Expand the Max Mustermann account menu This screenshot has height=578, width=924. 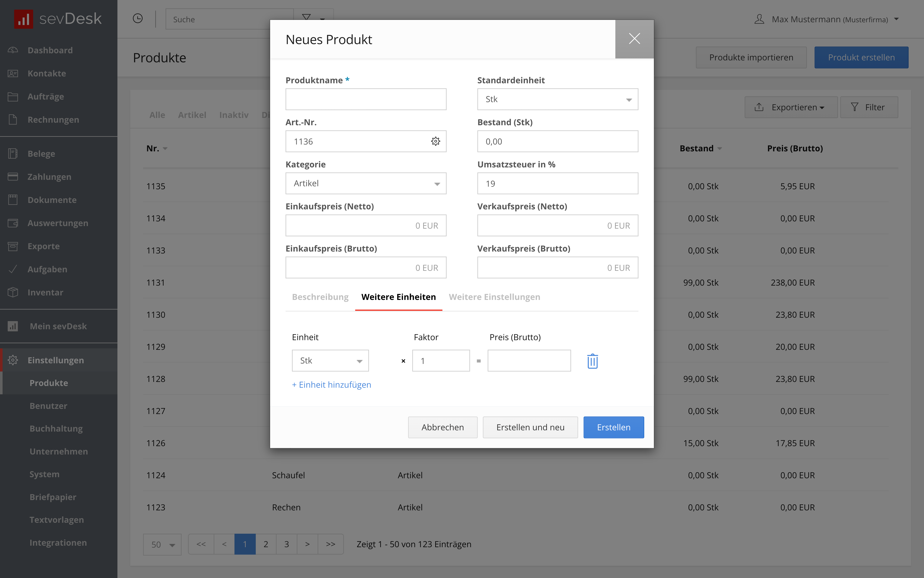(x=897, y=19)
